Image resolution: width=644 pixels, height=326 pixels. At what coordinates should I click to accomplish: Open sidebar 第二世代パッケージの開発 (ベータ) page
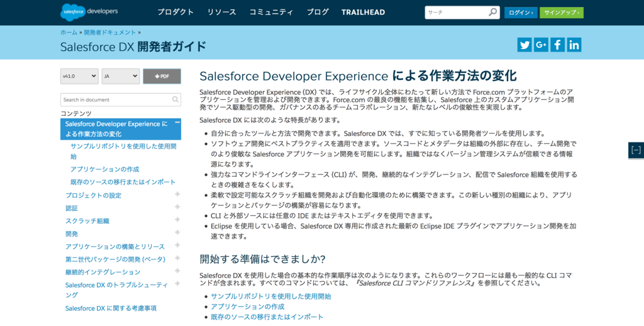pos(115,259)
